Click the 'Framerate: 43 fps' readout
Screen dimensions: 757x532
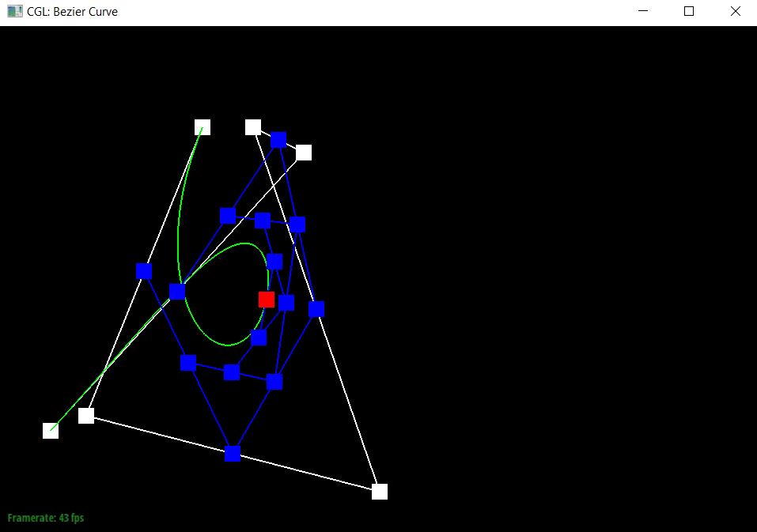(x=46, y=518)
